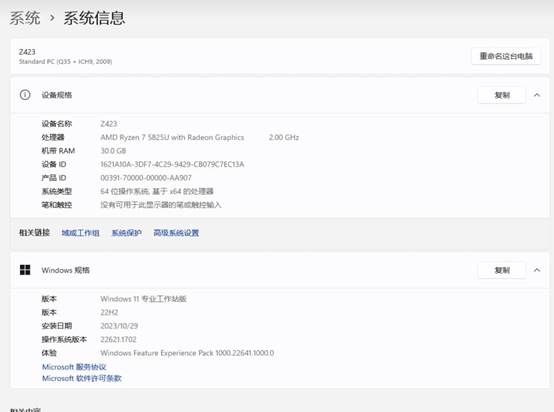Select product ID 00391-70000-00000-AA907
554x412 pixels.
pos(146,178)
